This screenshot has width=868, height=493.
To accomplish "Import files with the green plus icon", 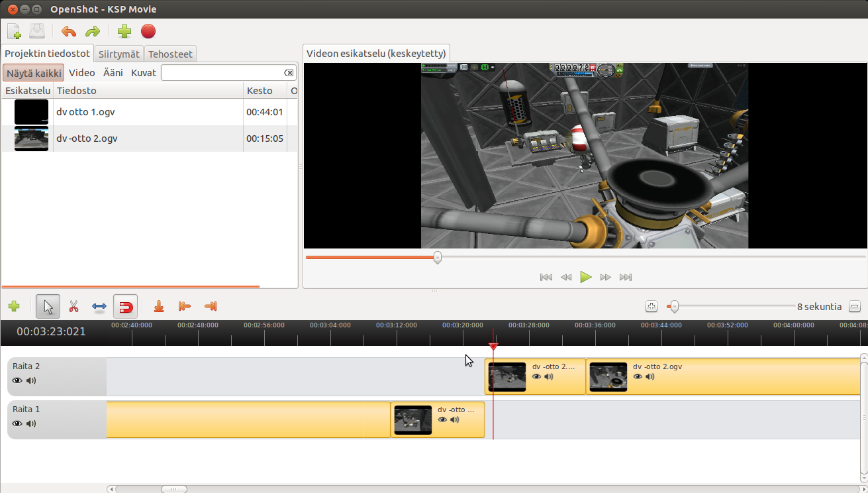I will coord(124,31).
